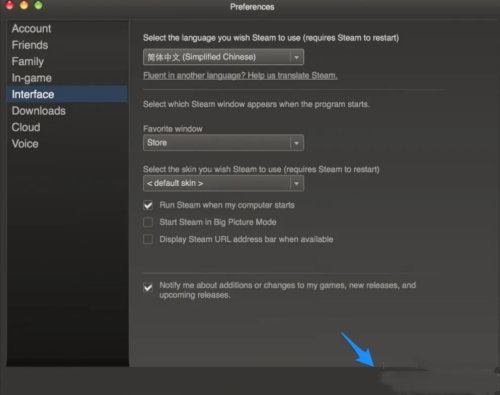Close the Preferences window with red button

(x=10, y=5)
